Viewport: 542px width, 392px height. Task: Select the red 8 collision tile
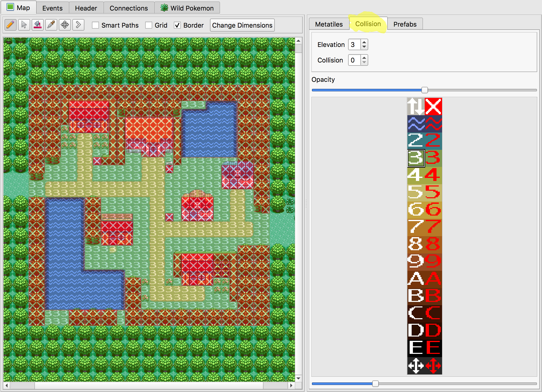[x=433, y=245]
